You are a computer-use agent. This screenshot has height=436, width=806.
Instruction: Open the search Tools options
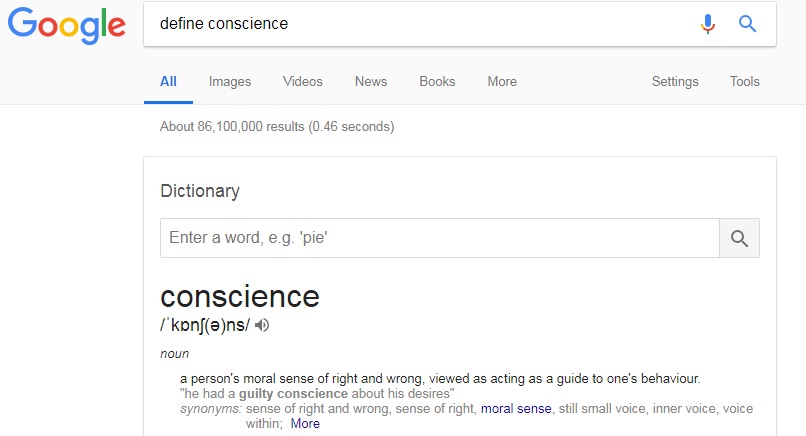[745, 82]
